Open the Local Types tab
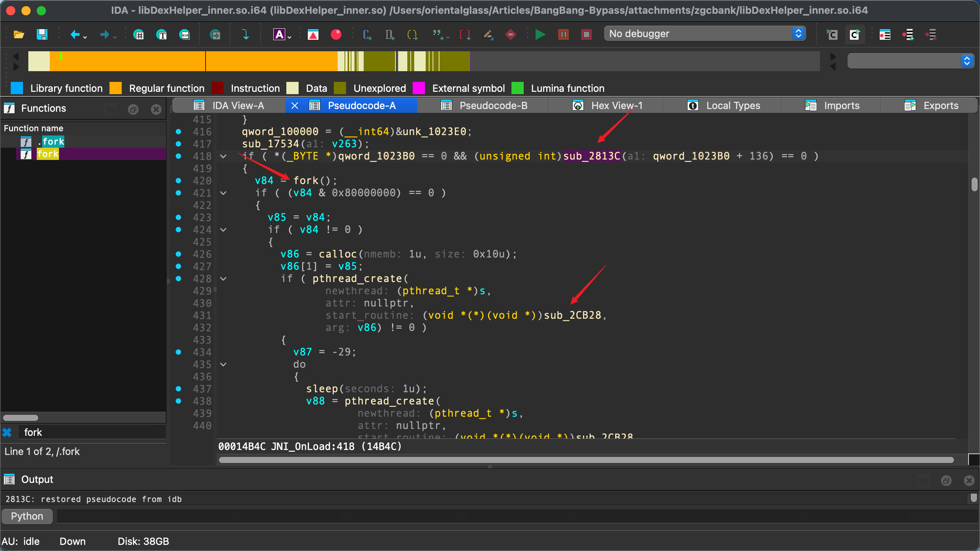 coord(723,106)
